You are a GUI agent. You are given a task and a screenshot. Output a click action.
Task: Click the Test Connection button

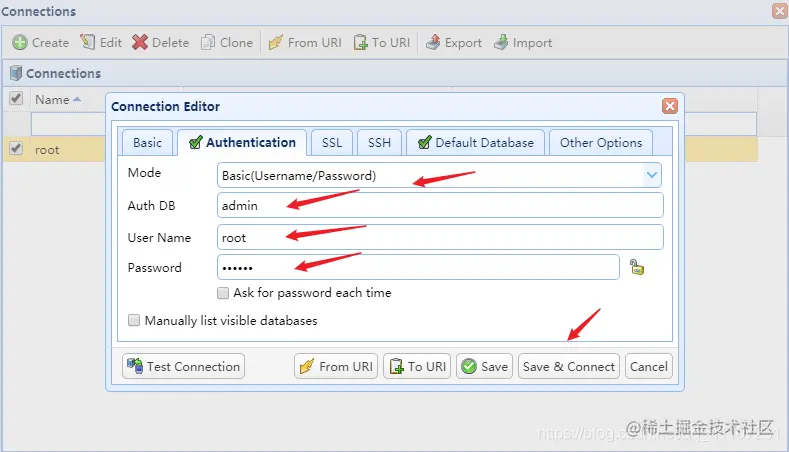pyautogui.click(x=184, y=366)
